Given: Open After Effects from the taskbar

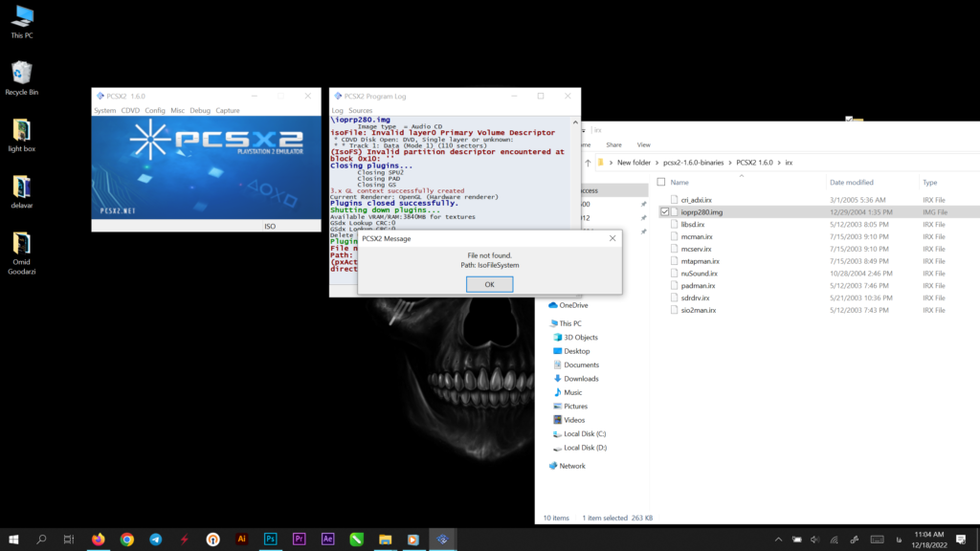Looking at the screenshot, I should click(328, 540).
